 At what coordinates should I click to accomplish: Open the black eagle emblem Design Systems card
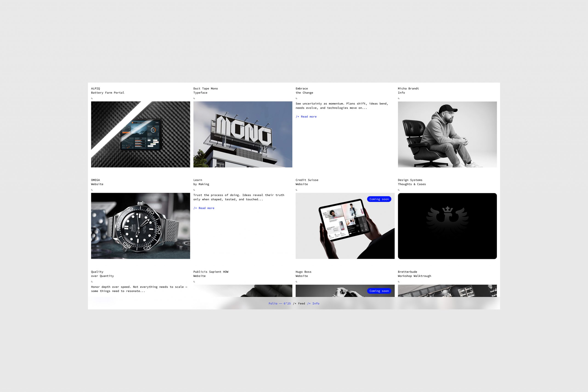(447, 226)
